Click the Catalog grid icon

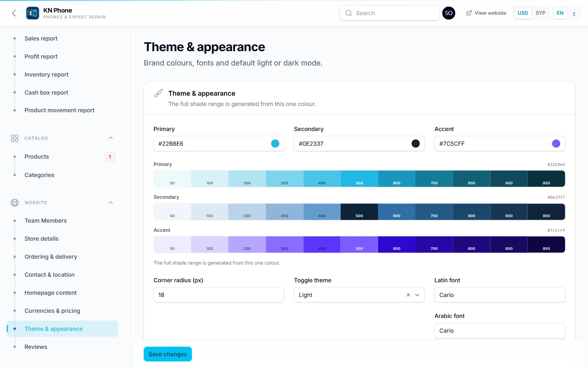pyautogui.click(x=15, y=138)
